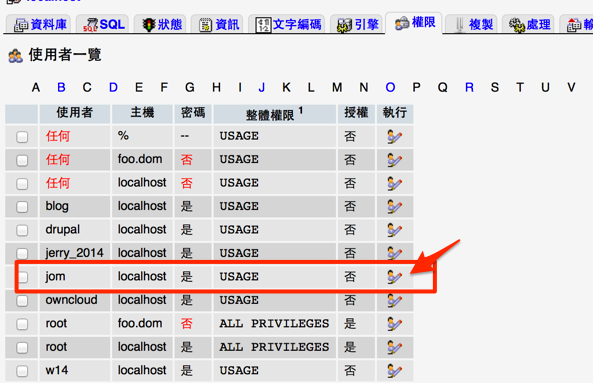593x383 pixels.
Task: Click the 使用者一覽 heading icon
Action: (x=16, y=56)
